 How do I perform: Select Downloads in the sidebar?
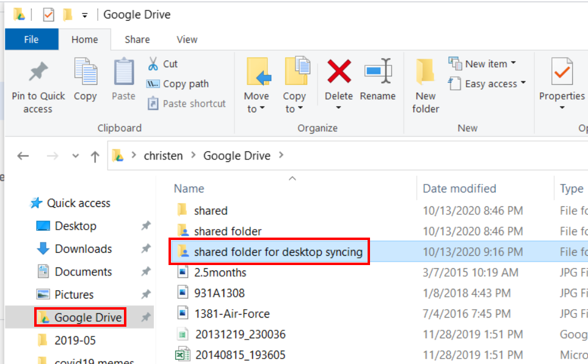coord(81,249)
